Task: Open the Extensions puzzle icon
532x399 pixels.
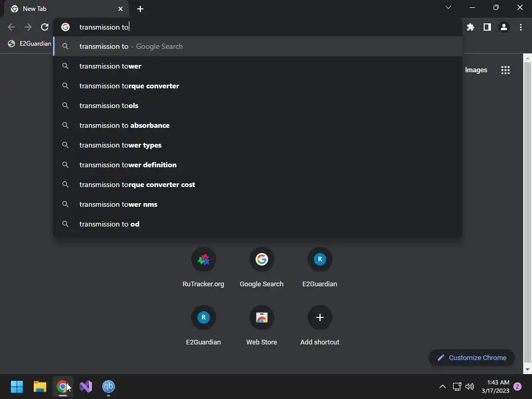Action: pyautogui.click(x=471, y=27)
